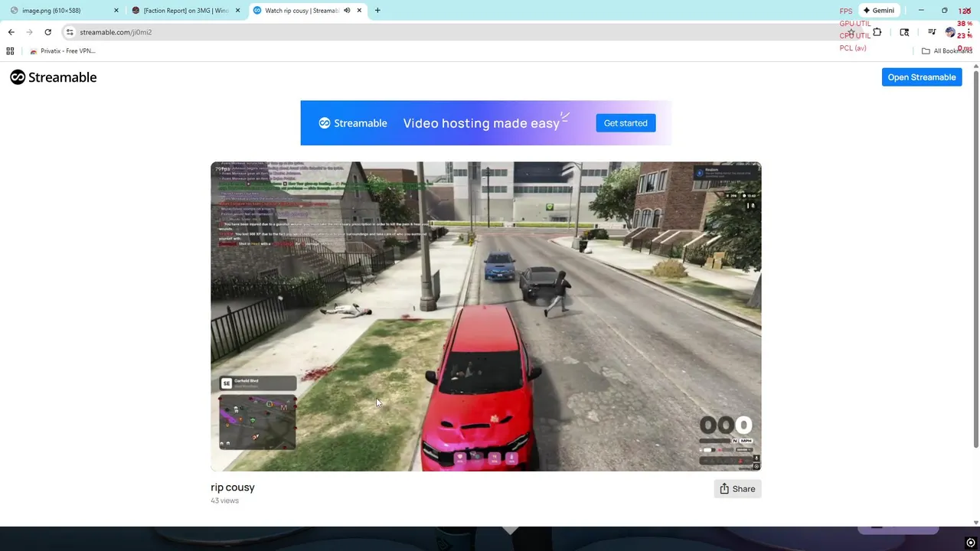Open the search tabs icon in toolbar

tap(904, 32)
